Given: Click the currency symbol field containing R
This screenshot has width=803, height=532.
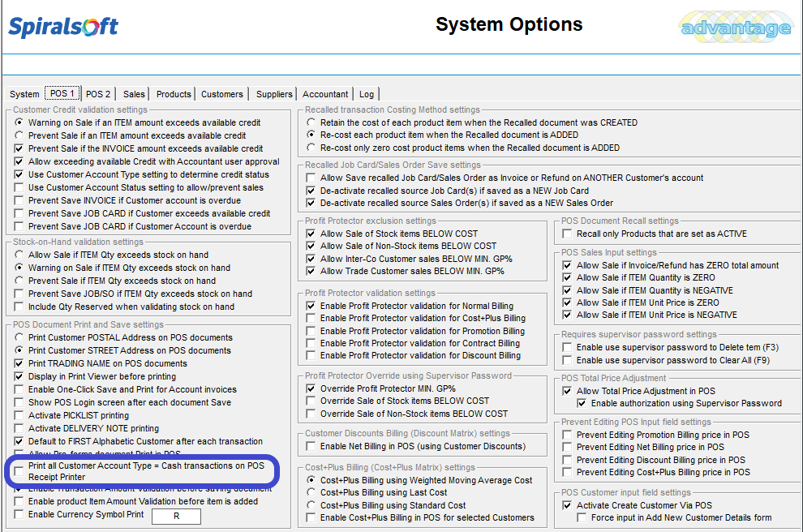Looking at the screenshot, I should tap(176, 516).
